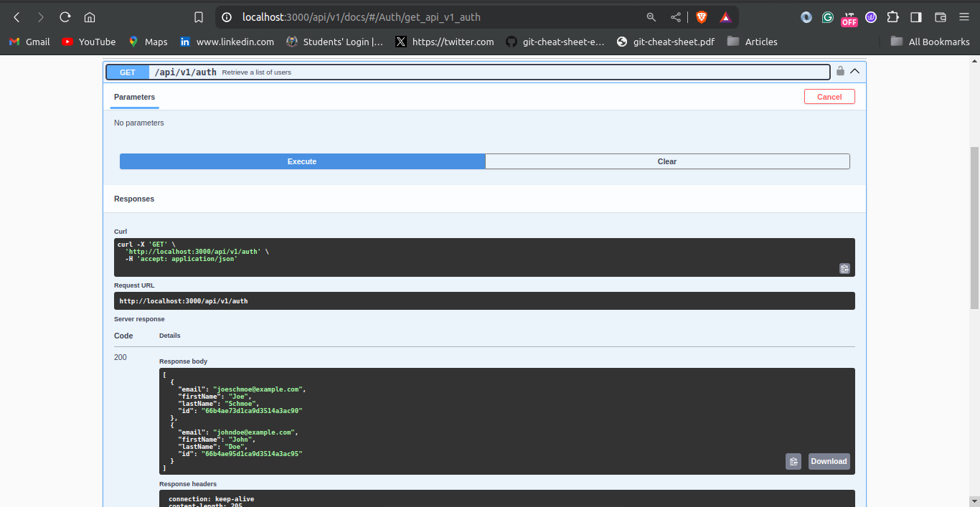The width and height of the screenshot is (980, 507).
Task: Click the Response headers label
Action: click(x=188, y=484)
